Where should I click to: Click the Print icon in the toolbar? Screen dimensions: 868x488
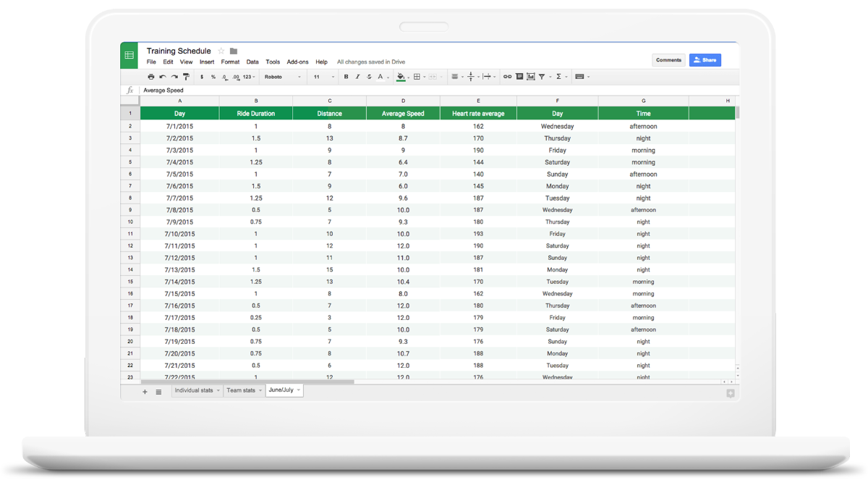151,77
